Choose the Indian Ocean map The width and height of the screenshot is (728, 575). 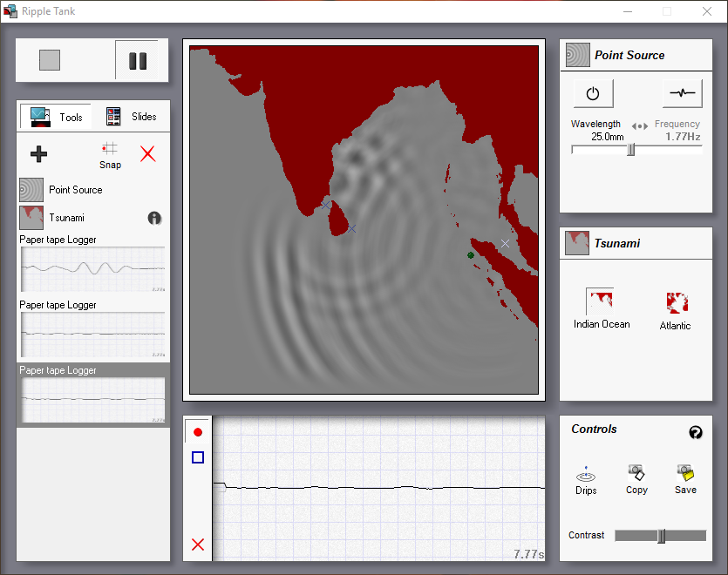coord(602,308)
